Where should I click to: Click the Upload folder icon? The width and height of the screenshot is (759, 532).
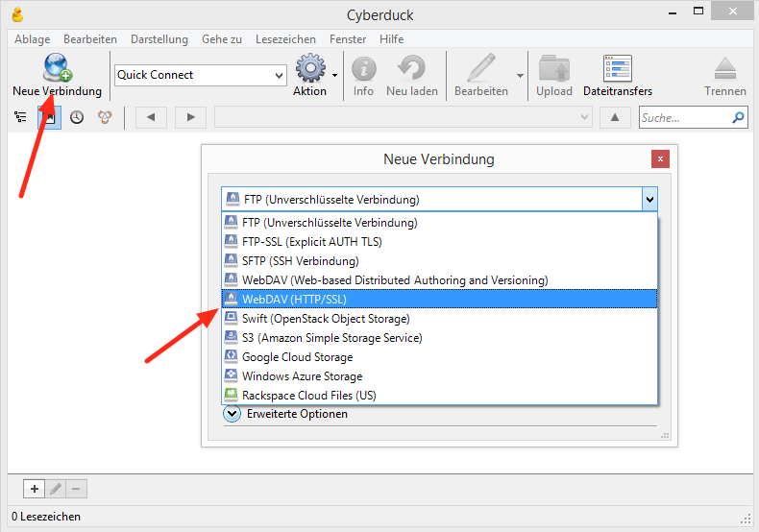coord(554,68)
